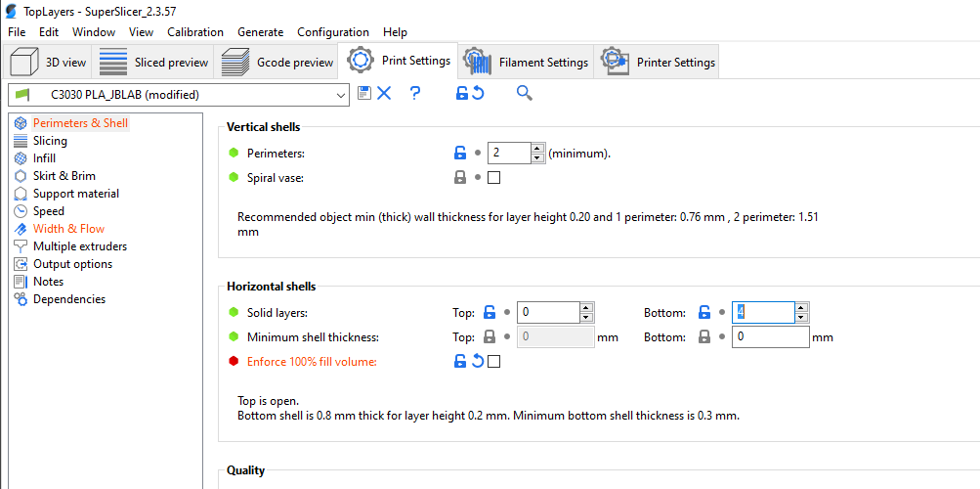Viewport: 980px width, 489px height.
Task: Open the Calibration menu
Action: click(195, 32)
